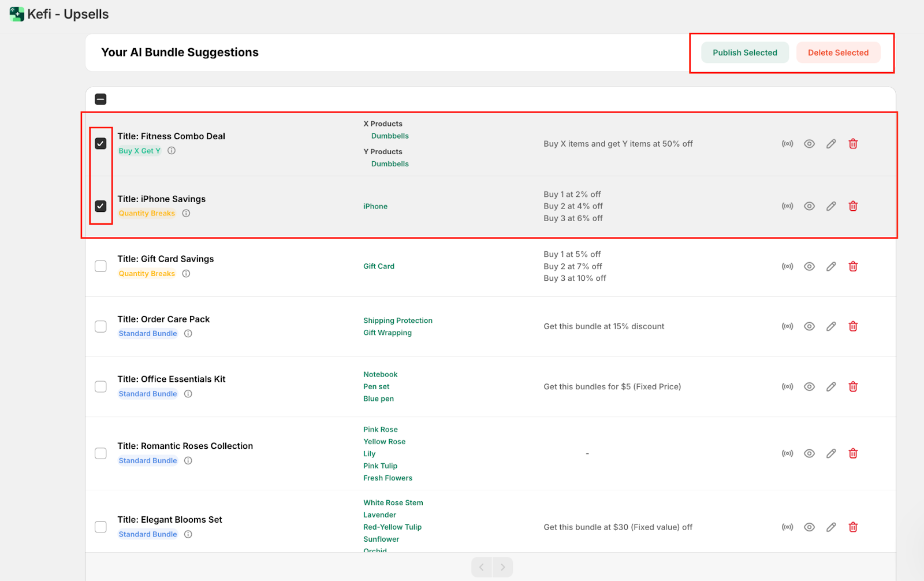
Task: Publish Romantic Roses Collection via broadcast icon
Action: [787, 453]
